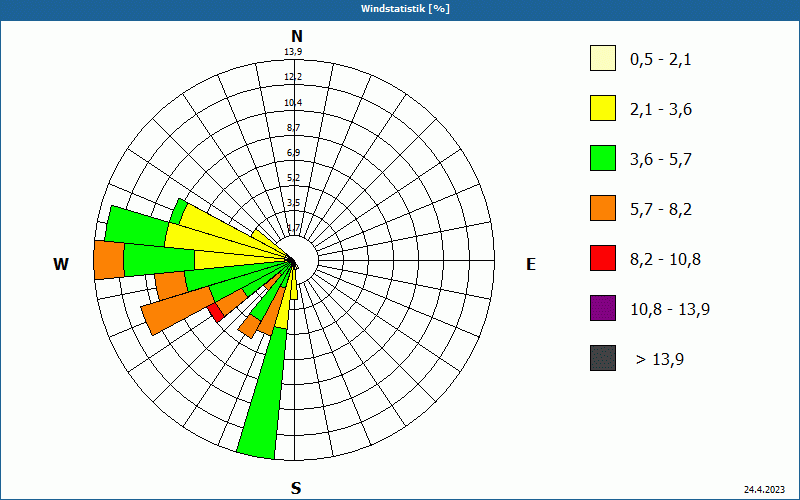Click the 10,8 - 13,9 purple legend swatch
Viewport: 800px width, 500px height.
603,308
